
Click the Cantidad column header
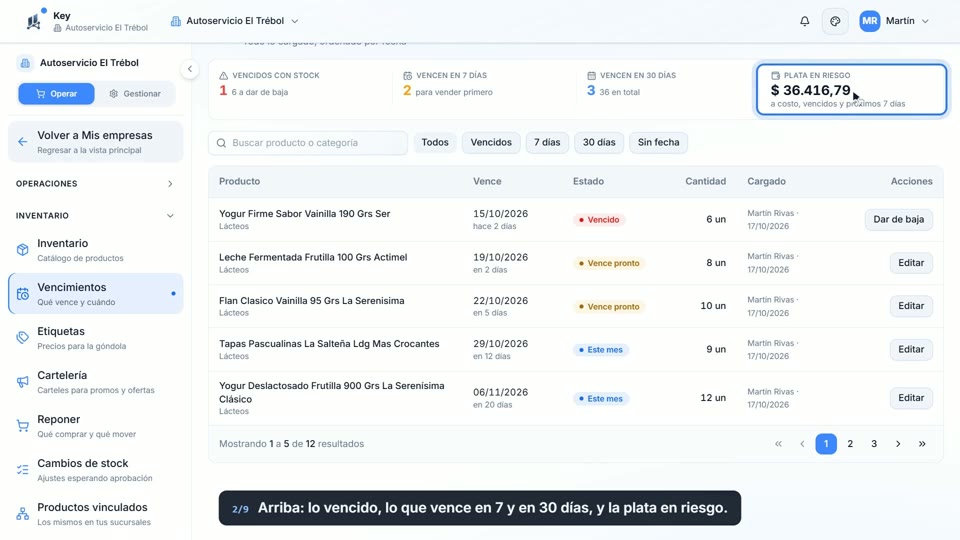tap(705, 181)
